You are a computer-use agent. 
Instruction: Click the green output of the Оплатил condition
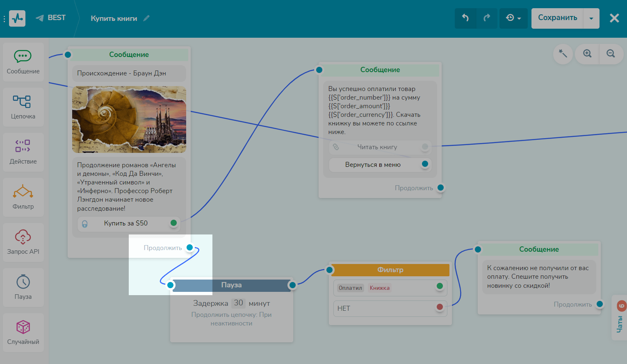pyautogui.click(x=440, y=286)
